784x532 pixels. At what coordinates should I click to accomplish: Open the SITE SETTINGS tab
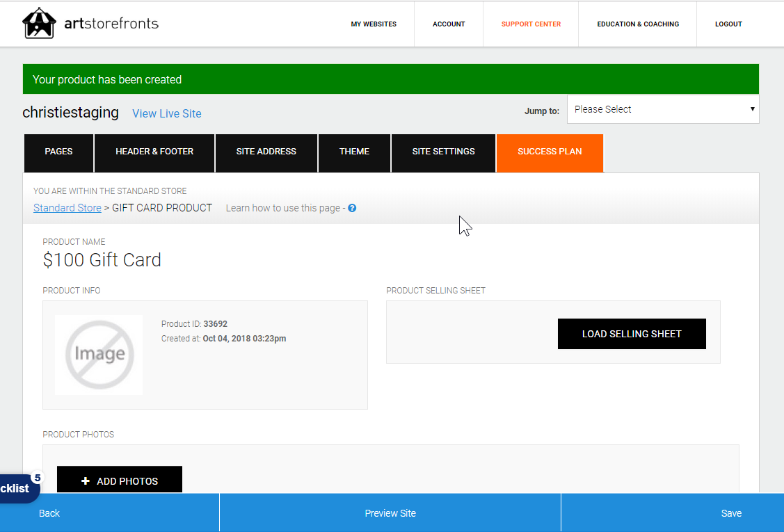[443, 153]
